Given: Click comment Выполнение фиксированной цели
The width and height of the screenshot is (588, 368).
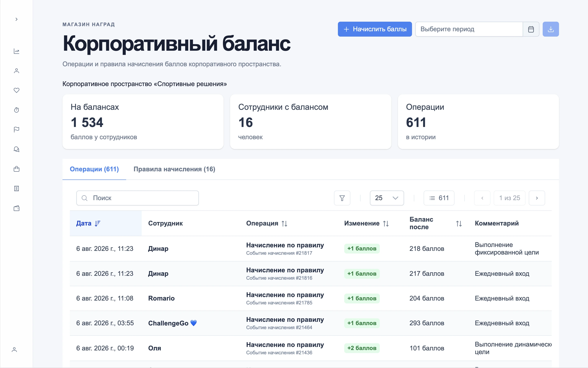Looking at the screenshot, I should [507, 248].
